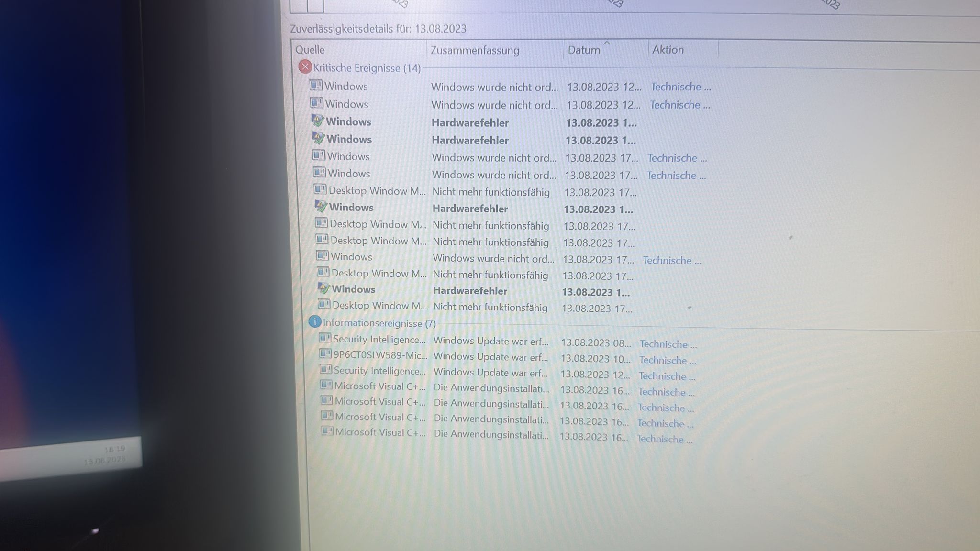Click the red critical events error icon
Viewport: 980px width, 551px height.
(305, 67)
